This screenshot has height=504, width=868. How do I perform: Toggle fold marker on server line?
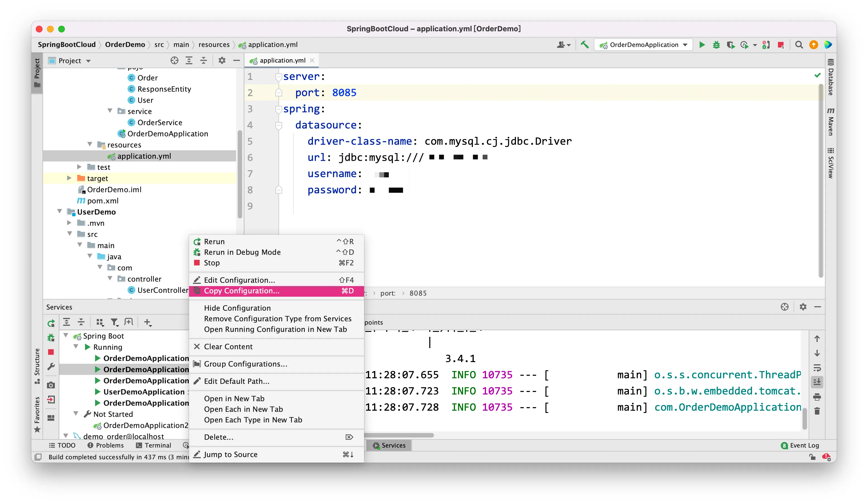tap(279, 77)
